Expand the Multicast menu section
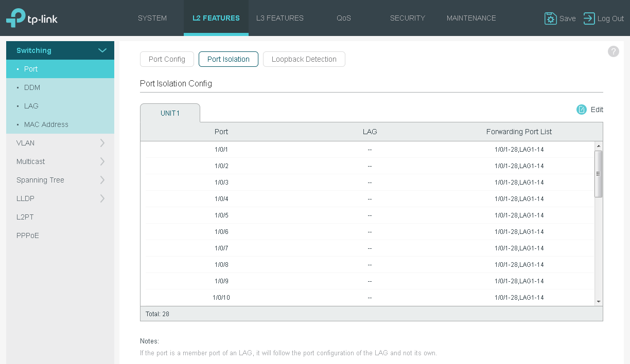 pyautogui.click(x=102, y=161)
